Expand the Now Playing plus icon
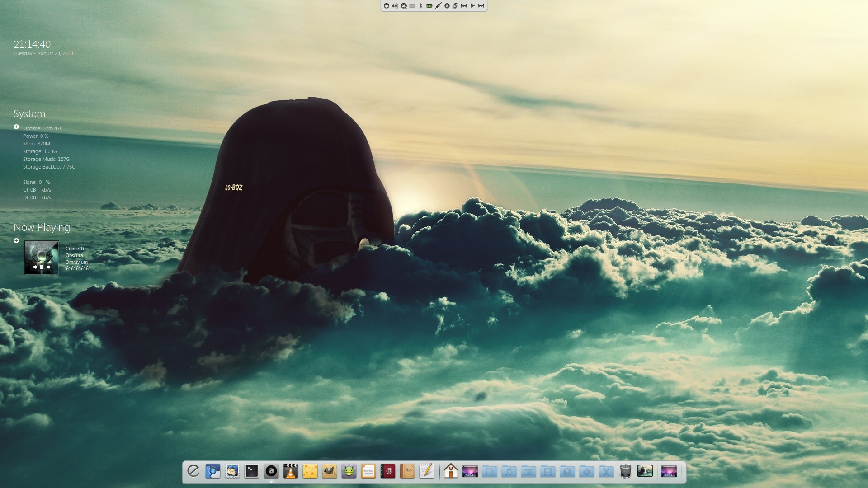The height and width of the screenshot is (488, 868). coord(16,240)
